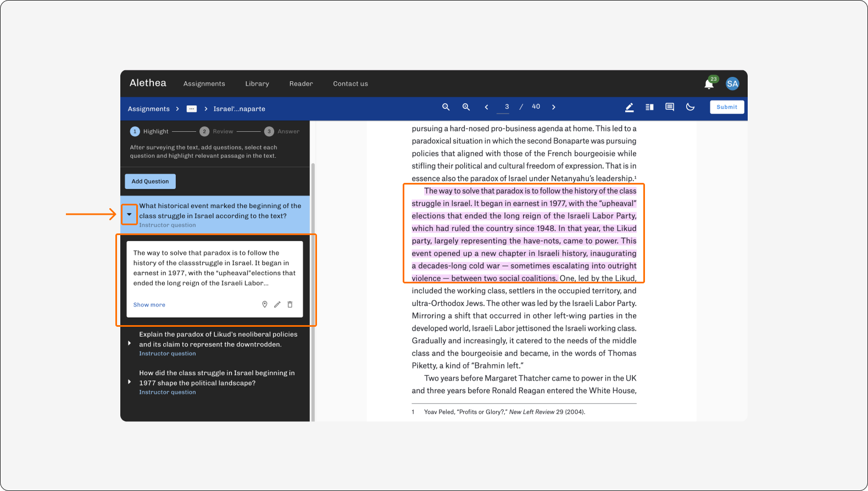868x491 pixels.
Task: Open the Library menu item
Action: [x=257, y=84]
